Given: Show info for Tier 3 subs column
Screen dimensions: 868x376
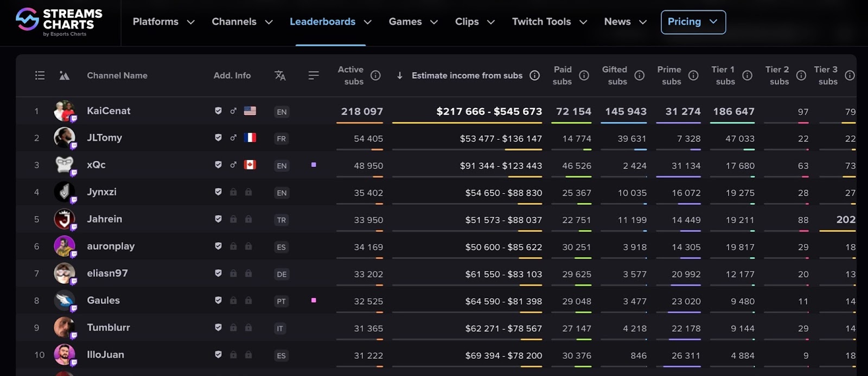Looking at the screenshot, I should 850,75.
